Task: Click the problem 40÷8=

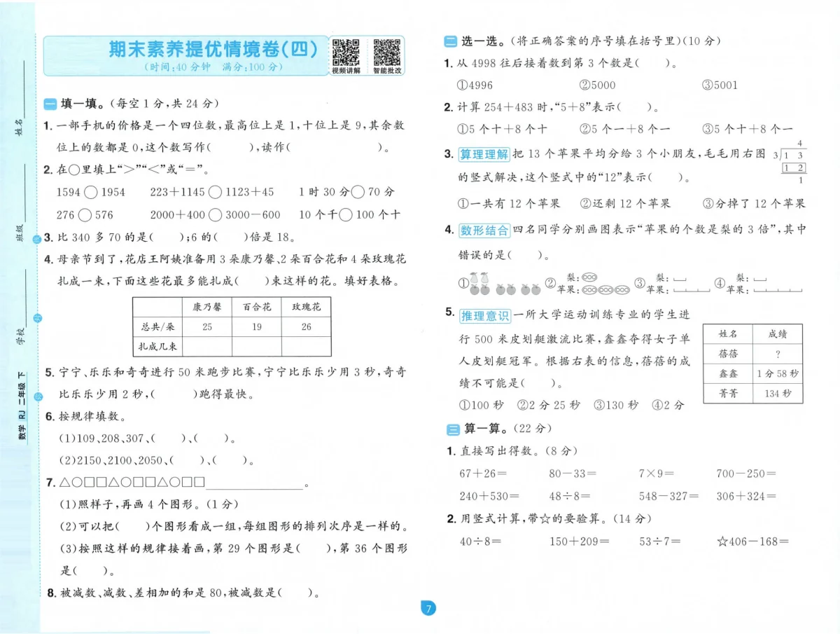Action: 480,541
